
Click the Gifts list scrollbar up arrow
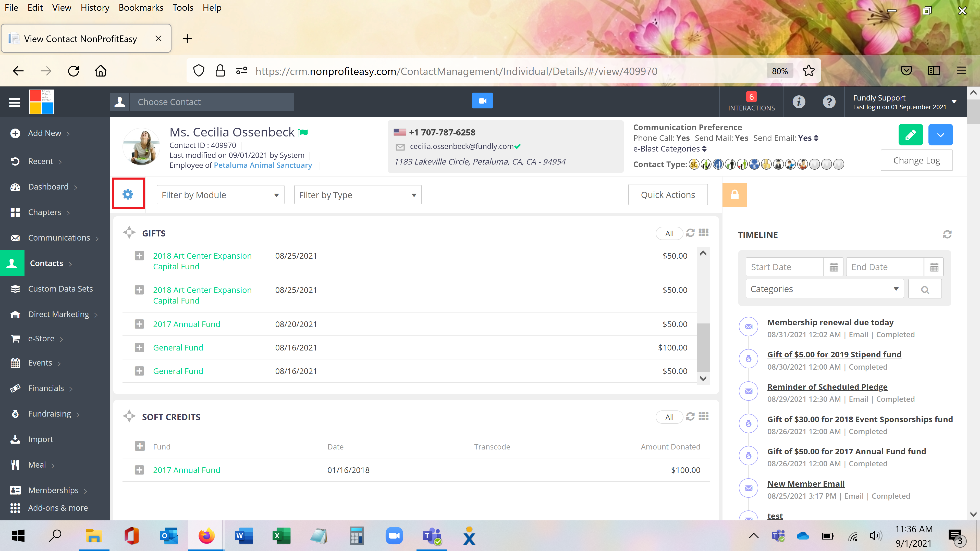click(x=703, y=253)
